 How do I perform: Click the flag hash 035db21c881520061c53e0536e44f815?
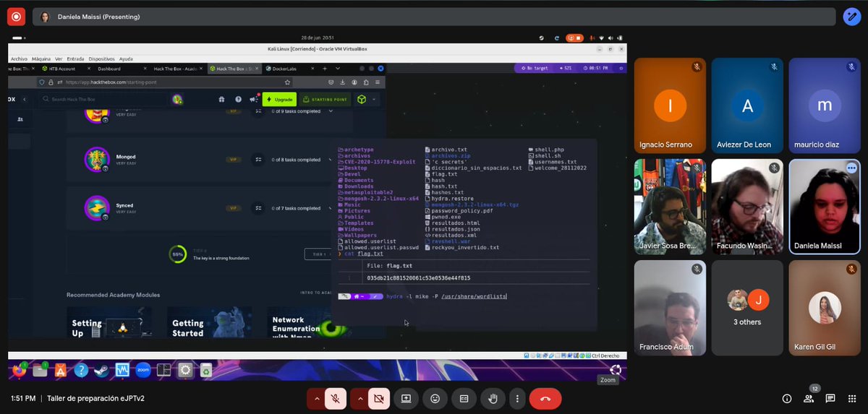(419, 277)
